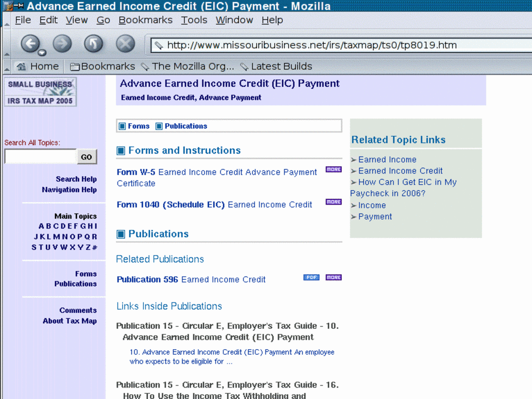The image size is (532, 399).
Task: Open the Publications link in the left sidebar
Action: [x=75, y=284]
